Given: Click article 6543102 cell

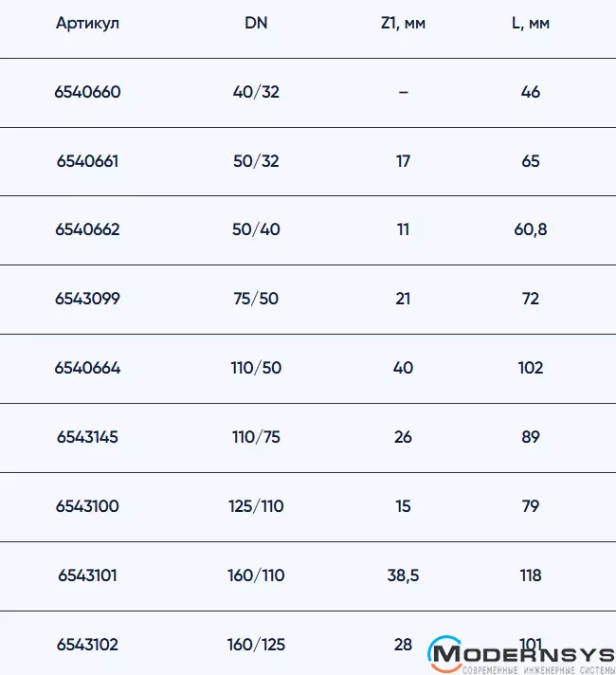Looking at the screenshot, I should 88,645.
